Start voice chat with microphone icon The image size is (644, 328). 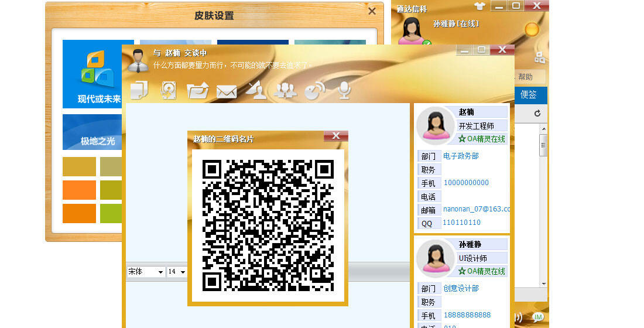pos(345,90)
